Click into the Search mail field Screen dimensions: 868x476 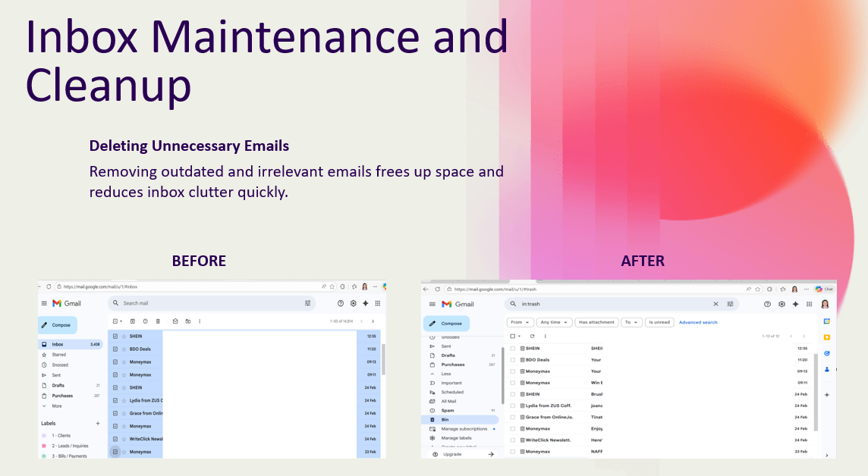pyautogui.click(x=212, y=303)
